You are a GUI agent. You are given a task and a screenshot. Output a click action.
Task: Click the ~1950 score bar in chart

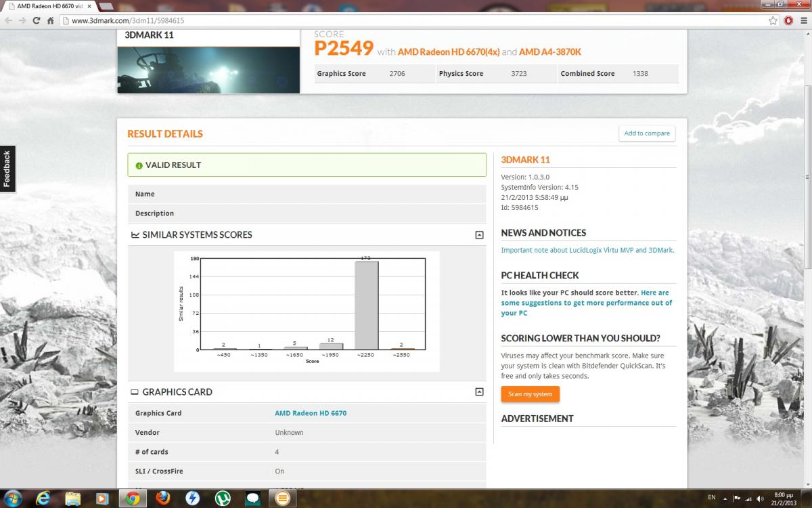pyautogui.click(x=331, y=346)
